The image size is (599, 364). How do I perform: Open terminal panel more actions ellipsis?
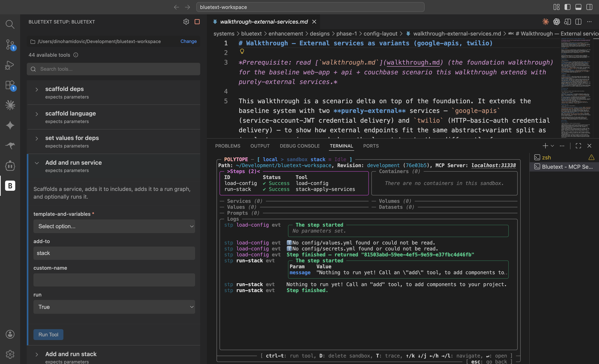[x=562, y=146]
